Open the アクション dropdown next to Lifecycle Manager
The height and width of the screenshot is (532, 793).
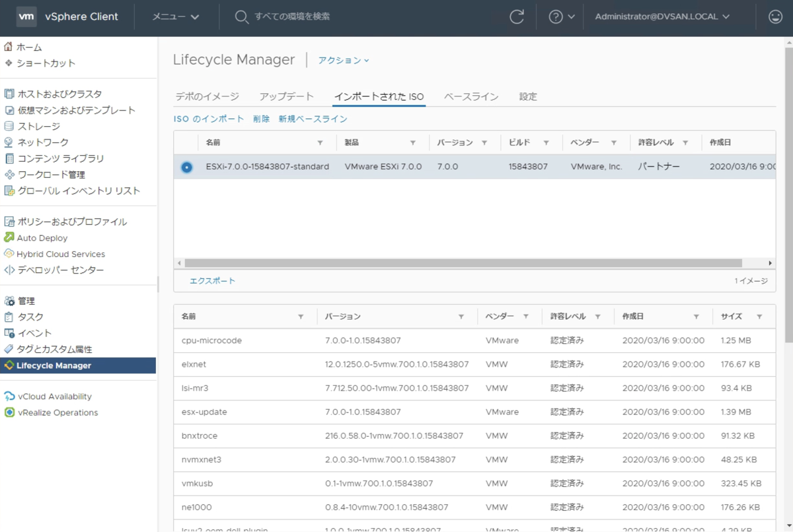[342, 60]
